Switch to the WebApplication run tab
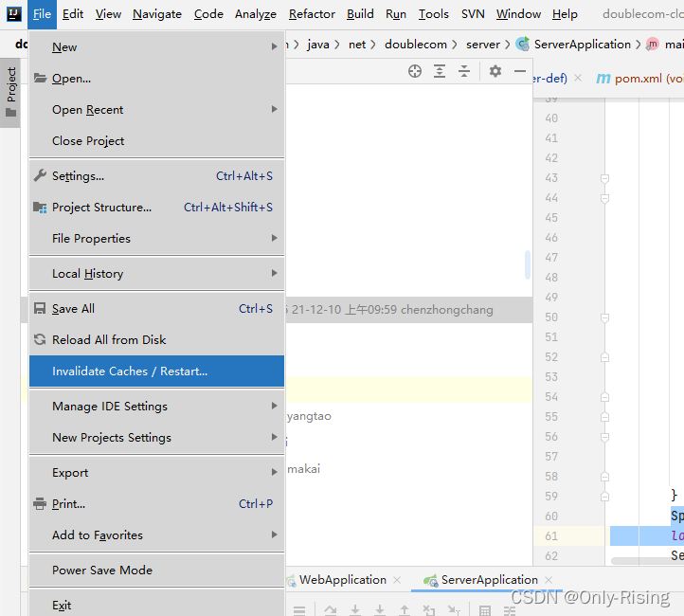The height and width of the screenshot is (616, 684). pyautogui.click(x=343, y=580)
